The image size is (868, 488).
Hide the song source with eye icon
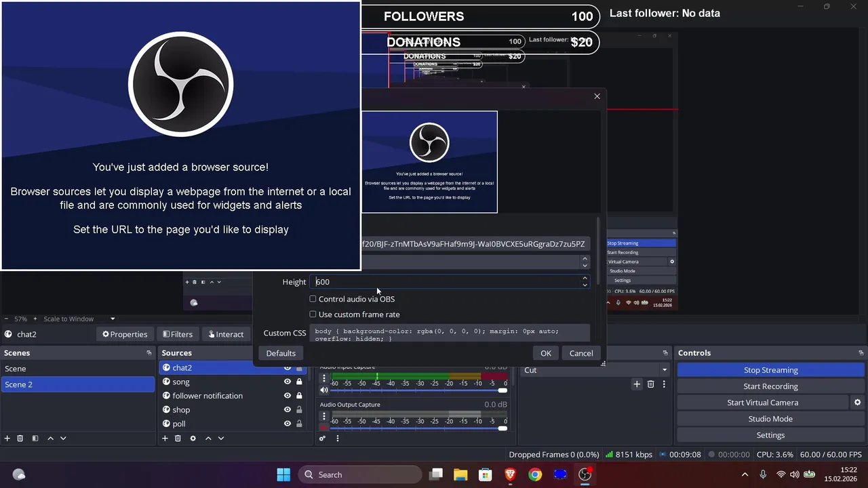point(288,382)
